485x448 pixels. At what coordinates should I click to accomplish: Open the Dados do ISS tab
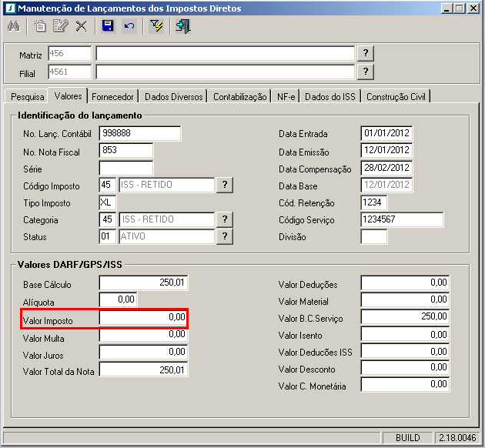point(329,97)
